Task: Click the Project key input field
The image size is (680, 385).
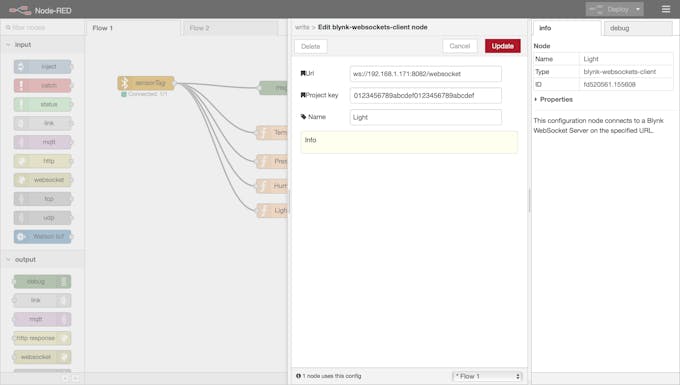Action: click(x=425, y=95)
